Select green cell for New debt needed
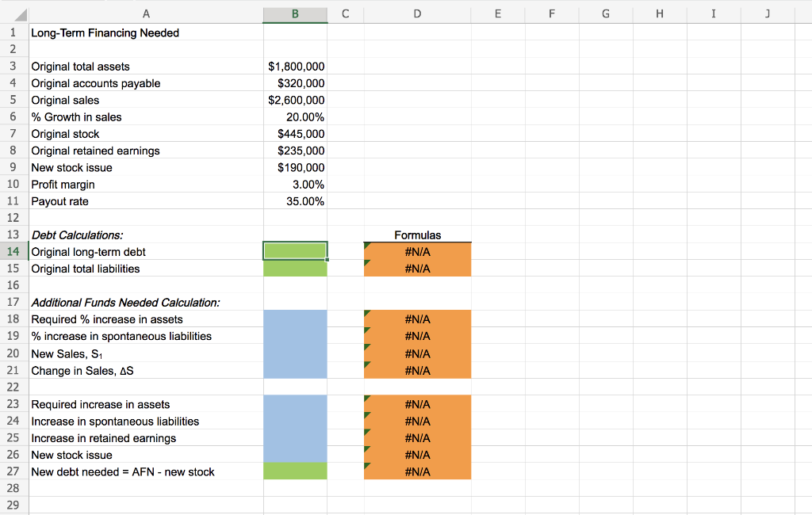812x515 pixels. (295, 471)
